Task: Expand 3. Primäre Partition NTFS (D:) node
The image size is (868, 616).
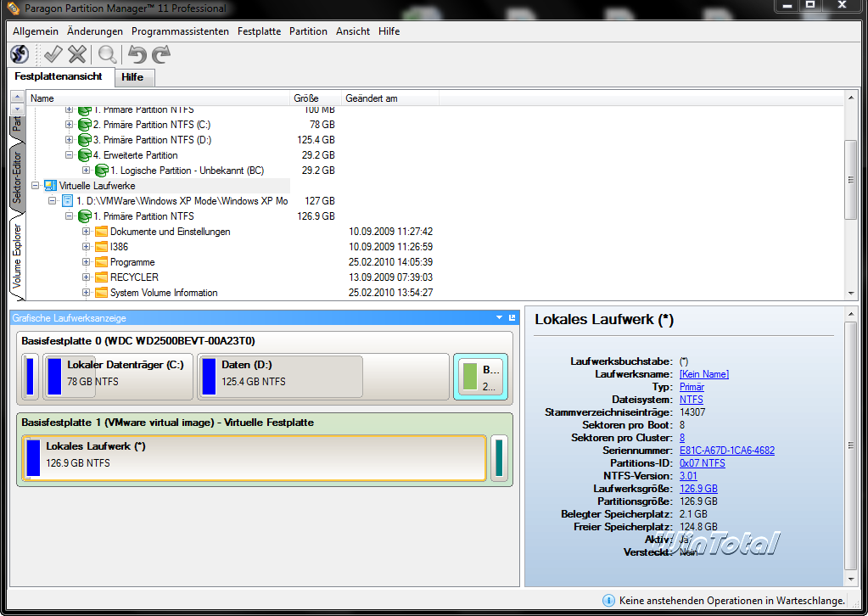Action: [x=70, y=140]
